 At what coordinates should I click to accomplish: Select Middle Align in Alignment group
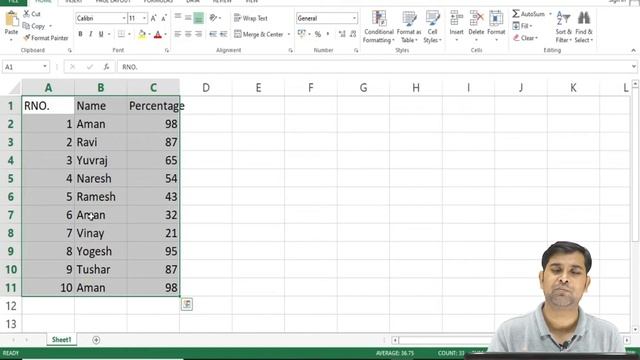pyautogui.click(x=188, y=18)
